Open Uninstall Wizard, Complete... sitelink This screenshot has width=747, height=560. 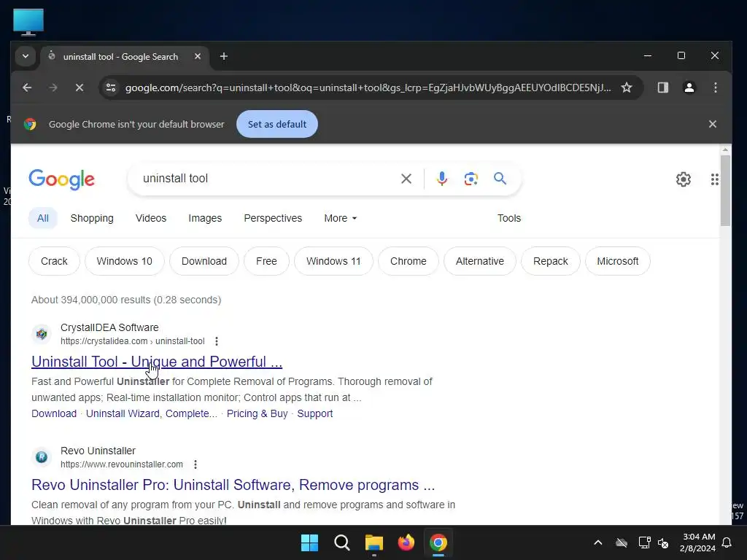[152, 413]
